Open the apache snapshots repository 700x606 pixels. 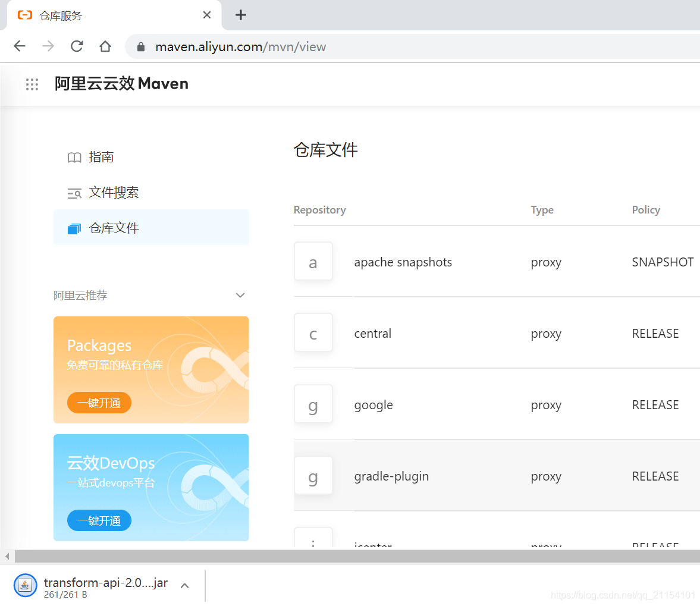point(403,262)
